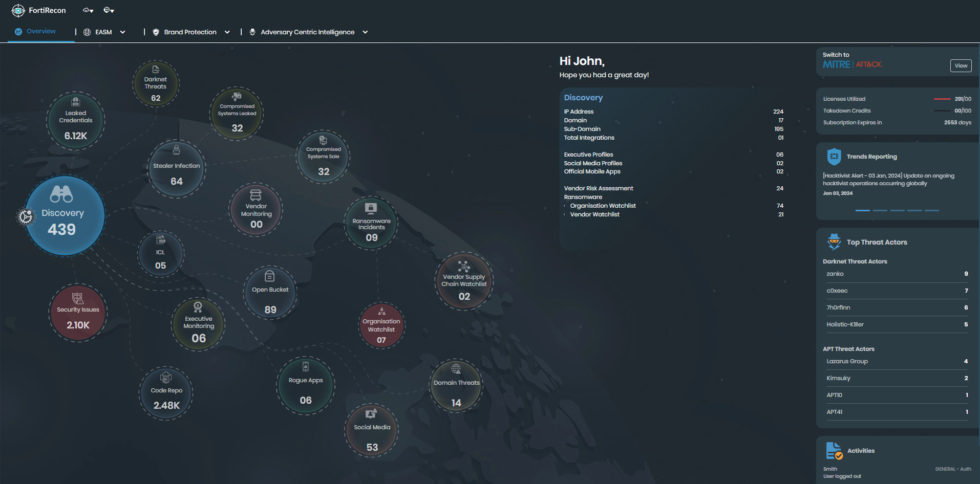Select the Vendor Supply Chain Watchlist icon
Screen dimensions: 980x484
(464, 266)
